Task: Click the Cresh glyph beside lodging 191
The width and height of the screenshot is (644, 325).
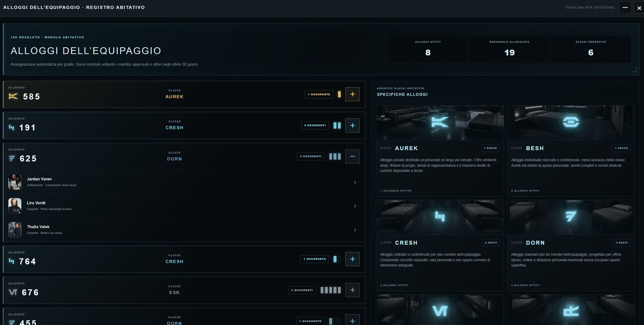Action: click(12, 128)
